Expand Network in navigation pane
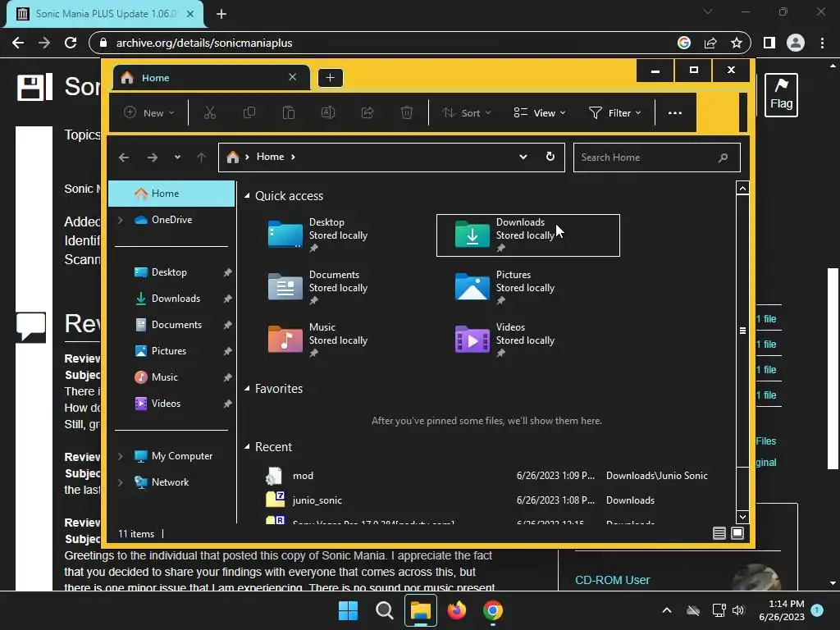The height and width of the screenshot is (630, 840). pyautogui.click(x=121, y=482)
